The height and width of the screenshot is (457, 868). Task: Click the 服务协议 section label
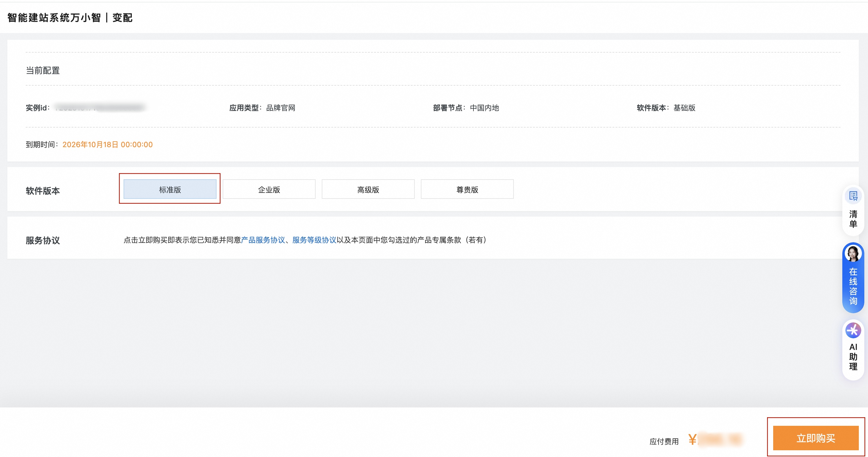pos(43,240)
